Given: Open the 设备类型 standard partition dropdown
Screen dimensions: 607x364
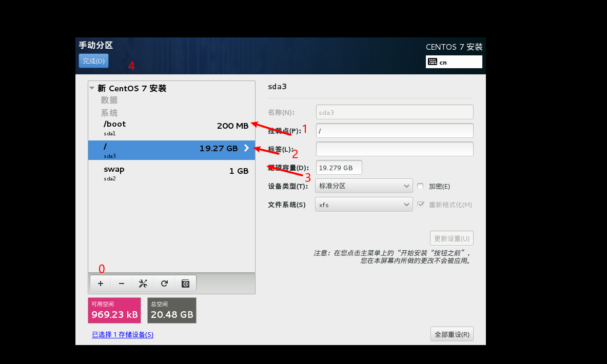Looking at the screenshot, I should (364, 186).
